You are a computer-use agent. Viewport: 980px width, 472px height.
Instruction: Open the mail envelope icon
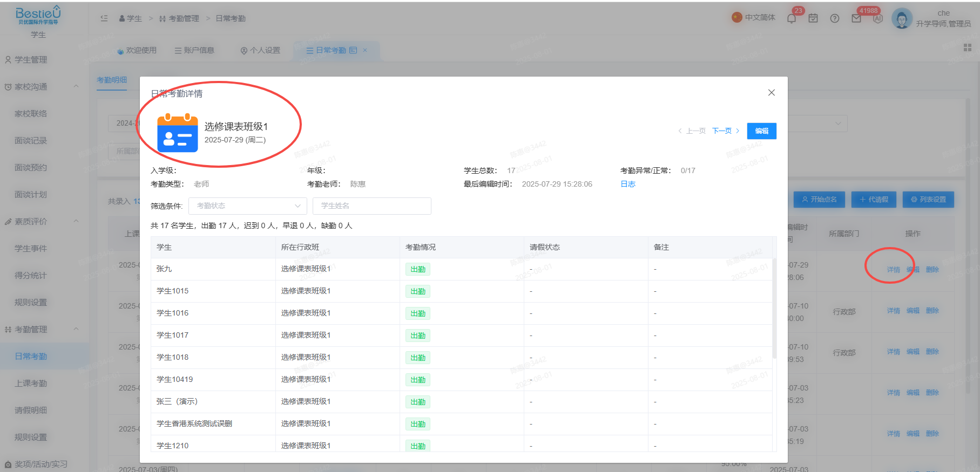(x=856, y=18)
